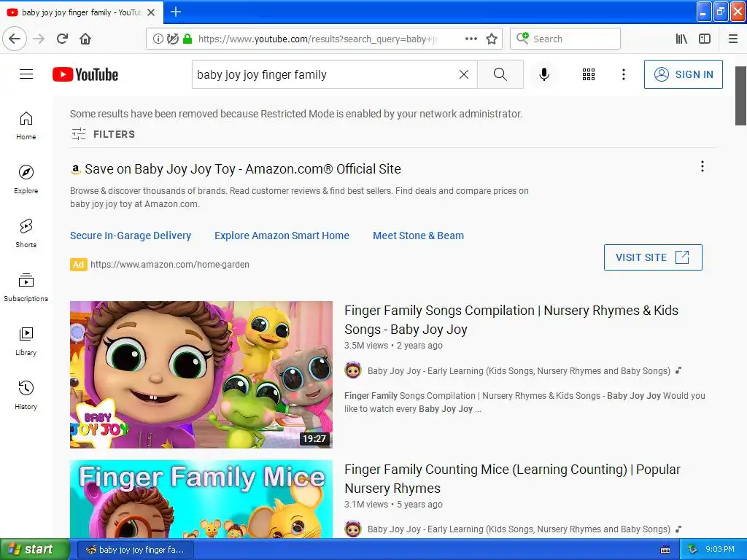747x560 pixels.
Task: Click "3.1M views" text under second video
Action: pyautogui.click(x=366, y=505)
